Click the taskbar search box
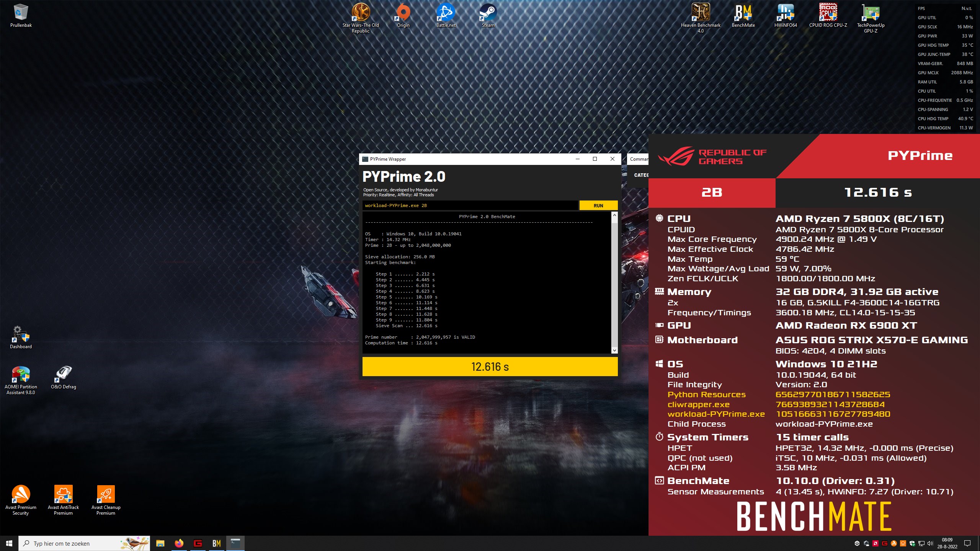This screenshot has width=980, height=551. click(x=84, y=543)
